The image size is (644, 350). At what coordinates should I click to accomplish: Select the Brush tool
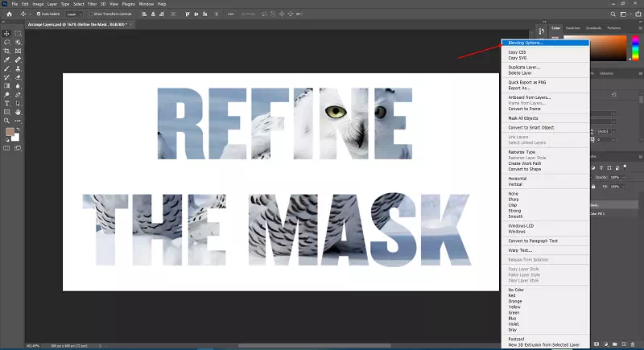[x=6, y=68]
